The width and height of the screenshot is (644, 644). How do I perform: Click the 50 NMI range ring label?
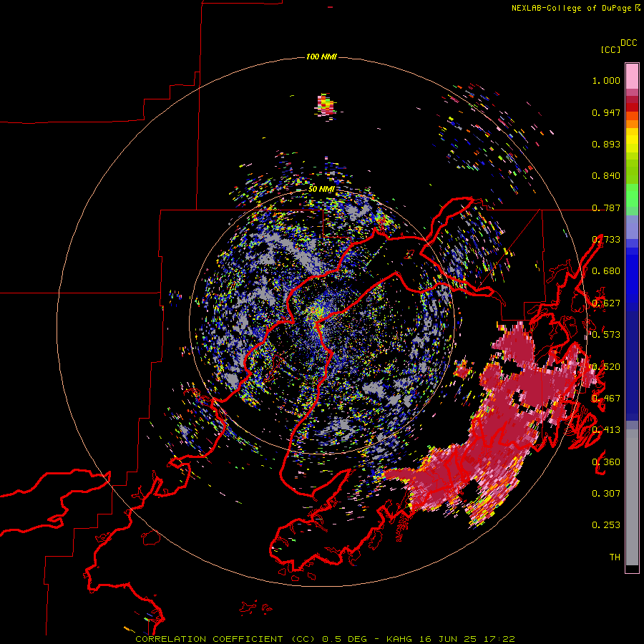tap(321, 189)
